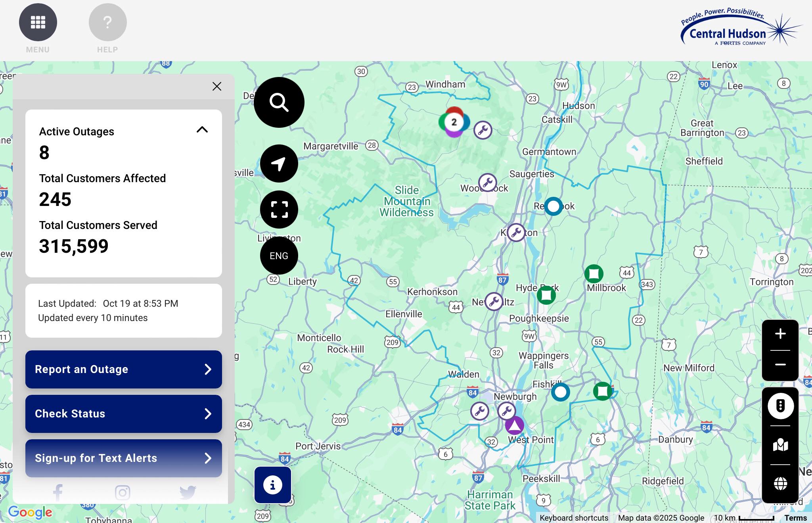
Task: Click the Google logo on map
Action: pyautogui.click(x=30, y=512)
